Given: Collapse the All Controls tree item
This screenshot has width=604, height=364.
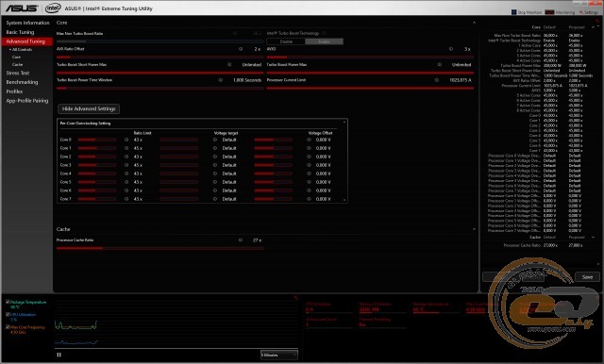Looking at the screenshot, I should click(x=10, y=50).
